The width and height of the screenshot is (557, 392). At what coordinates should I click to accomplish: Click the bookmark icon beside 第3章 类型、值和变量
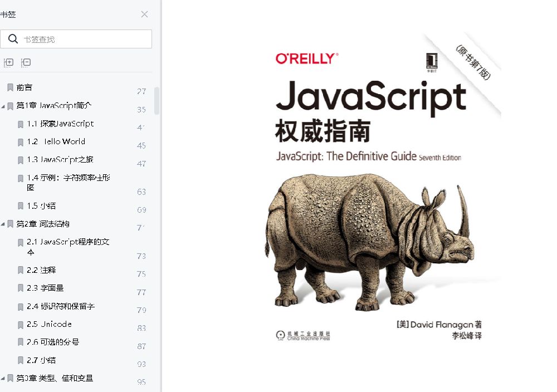9,378
